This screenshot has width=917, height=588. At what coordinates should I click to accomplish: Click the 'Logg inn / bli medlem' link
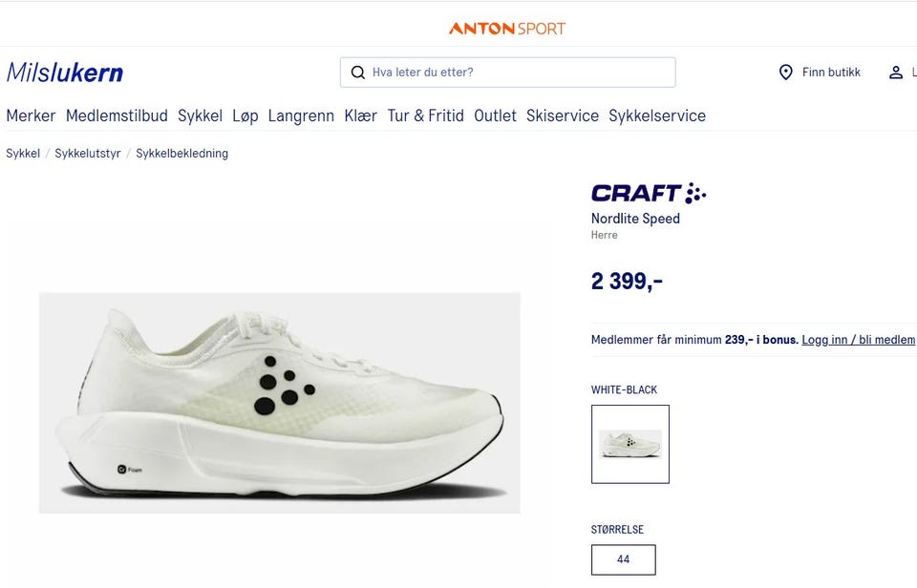pos(859,340)
